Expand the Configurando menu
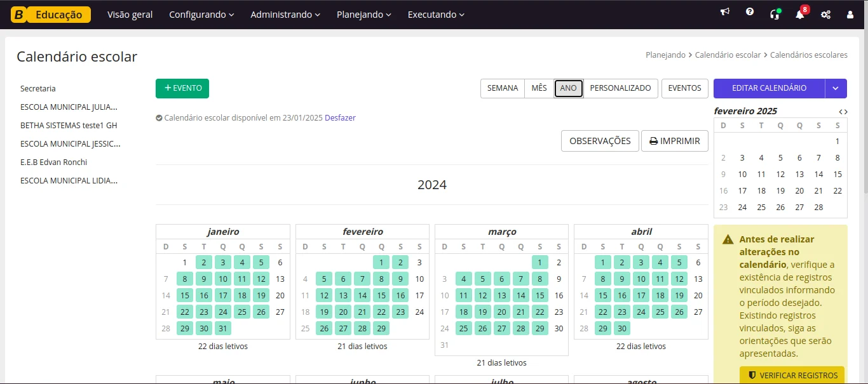868x384 pixels. click(201, 15)
